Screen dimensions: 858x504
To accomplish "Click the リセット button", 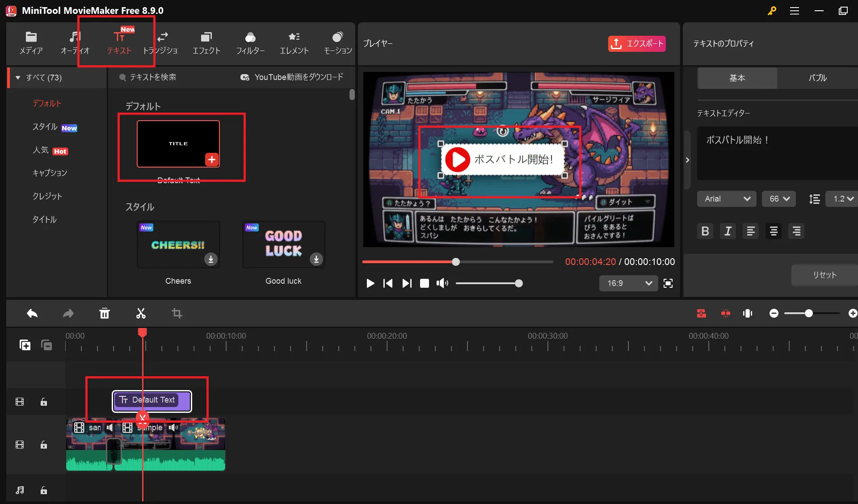I will [824, 275].
